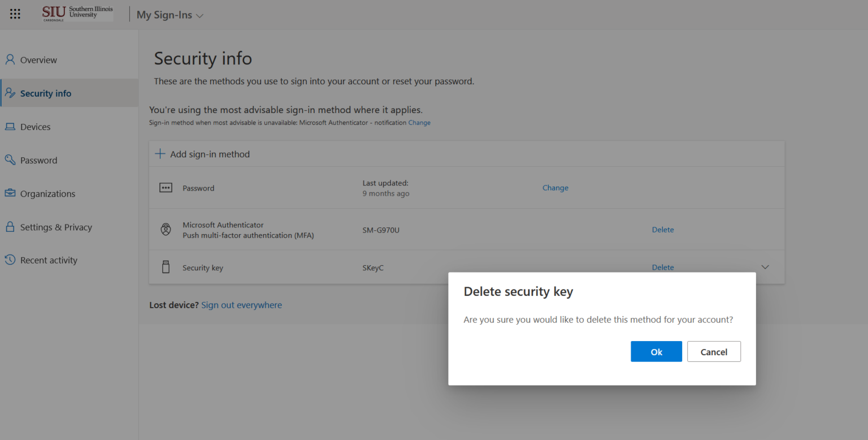
Task: Click the password keypad icon in methods list
Action: click(x=166, y=187)
